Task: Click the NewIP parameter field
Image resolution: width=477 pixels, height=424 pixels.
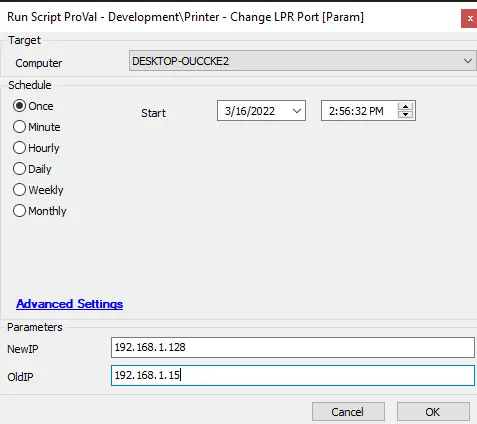Action: tap(293, 347)
